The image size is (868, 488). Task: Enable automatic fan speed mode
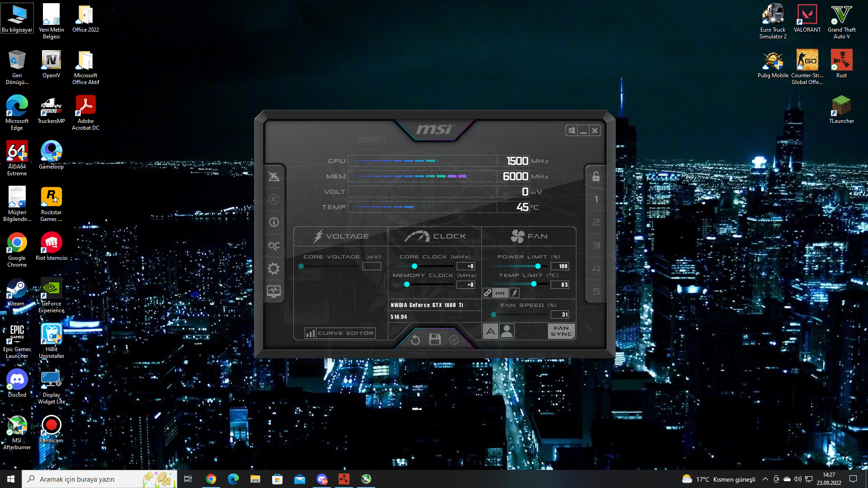coord(491,332)
